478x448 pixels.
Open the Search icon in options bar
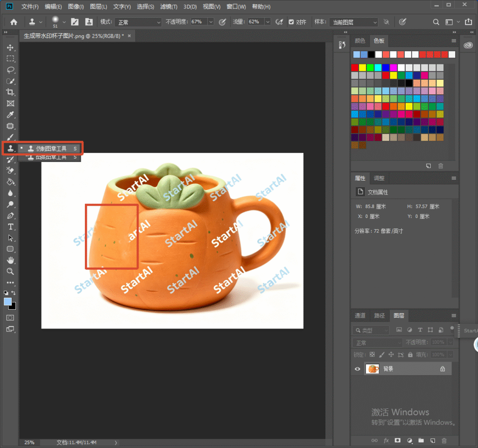pyautogui.click(x=436, y=22)
